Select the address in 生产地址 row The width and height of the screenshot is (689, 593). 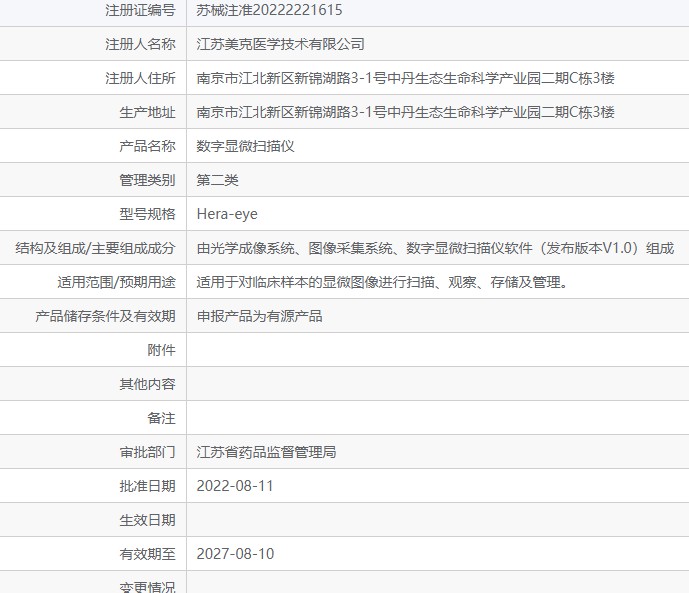click(405, 112)
